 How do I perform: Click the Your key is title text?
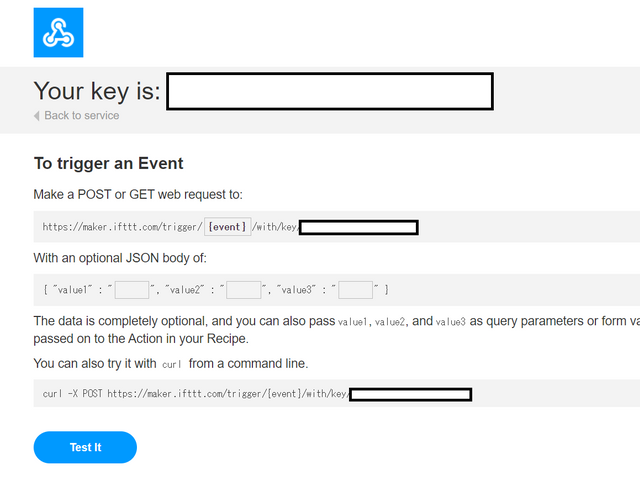coord(96,91)
